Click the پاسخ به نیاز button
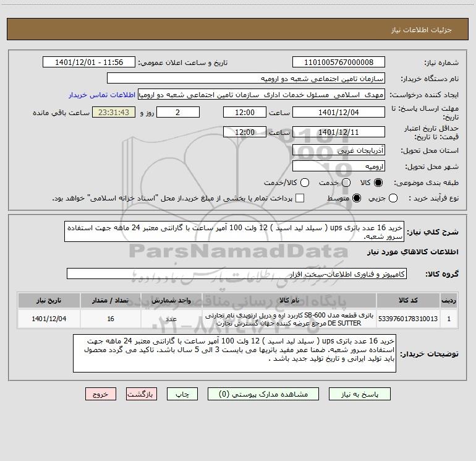Viewport: 476px width, 461px height. tap(359, 394)
